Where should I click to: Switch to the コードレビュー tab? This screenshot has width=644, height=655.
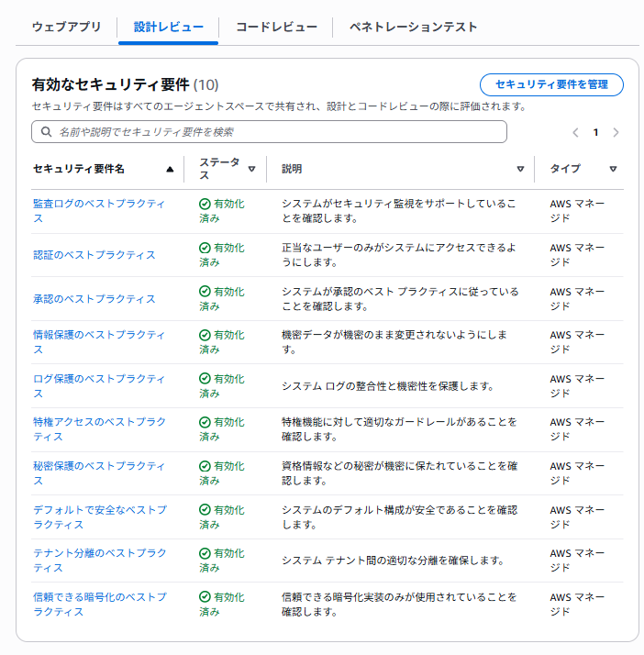[x=276, y=27]
